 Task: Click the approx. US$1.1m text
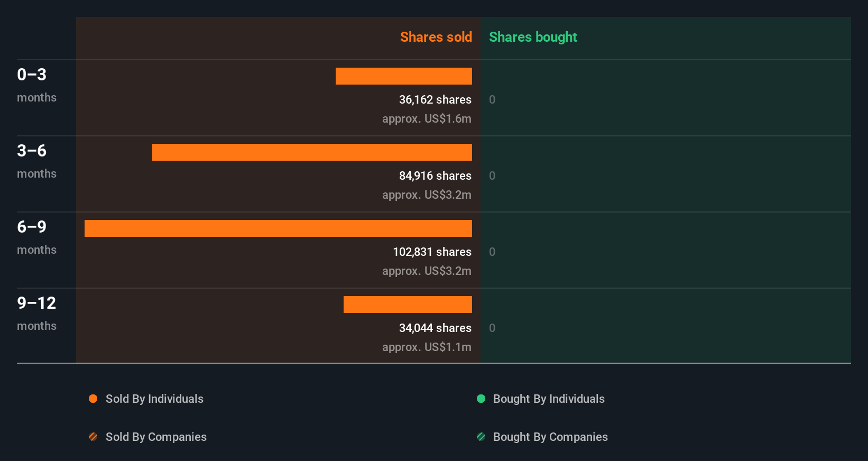tap(427, 347)
